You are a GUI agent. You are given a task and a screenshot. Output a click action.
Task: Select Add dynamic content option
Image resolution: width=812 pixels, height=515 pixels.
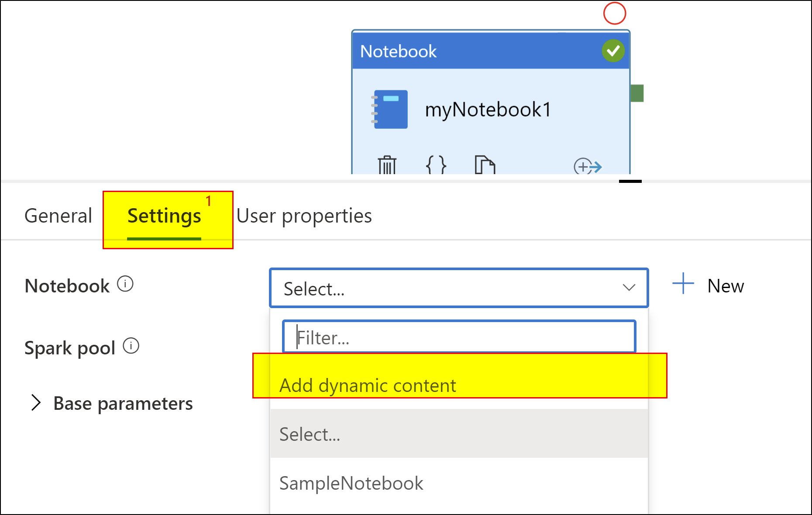pos(368,385)
